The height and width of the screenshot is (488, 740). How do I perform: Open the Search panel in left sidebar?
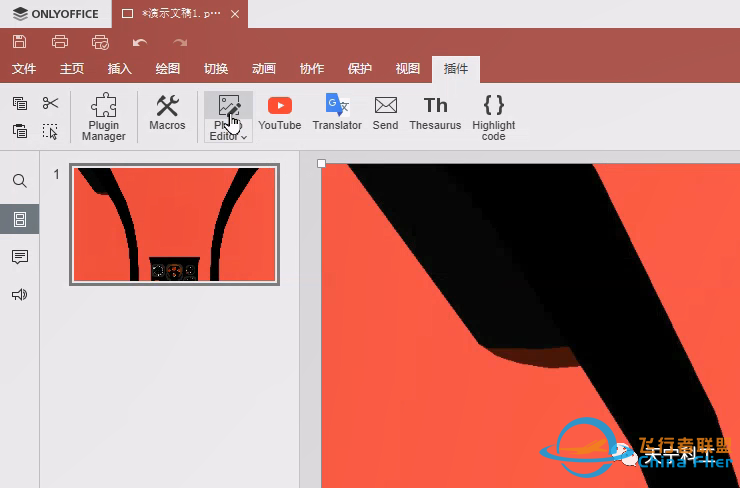pos(20,181)
